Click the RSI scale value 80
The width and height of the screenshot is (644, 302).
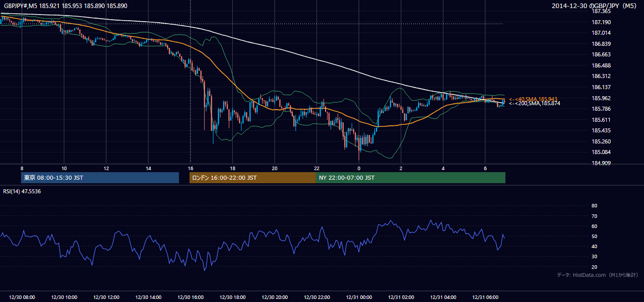pyautogui.click(x=594, y=206)
